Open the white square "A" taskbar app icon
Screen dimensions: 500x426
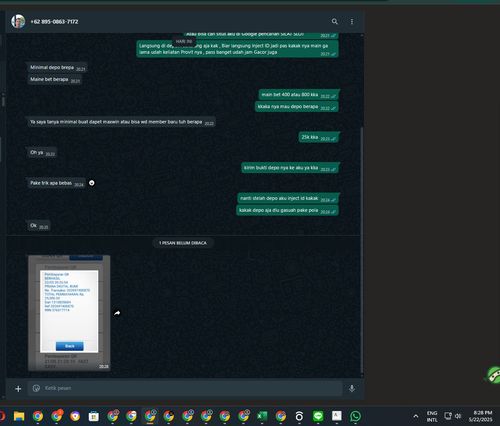pyautogui.click(x=337, y=416)
